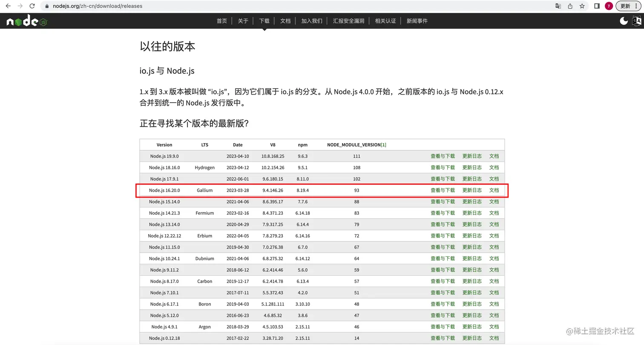Image resolution: width=644 pixels, height=345 pixels.
Task: Click 查看与下载 for Node.js 7.10.1
Action: 443,293
